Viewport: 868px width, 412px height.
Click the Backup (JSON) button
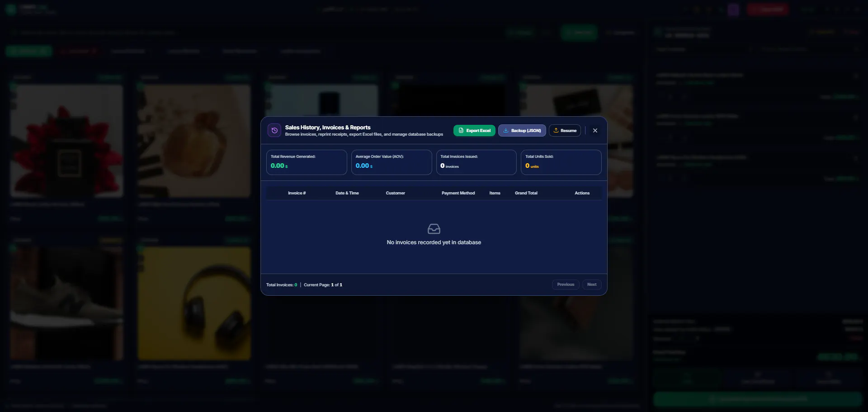tap(522, 130)
